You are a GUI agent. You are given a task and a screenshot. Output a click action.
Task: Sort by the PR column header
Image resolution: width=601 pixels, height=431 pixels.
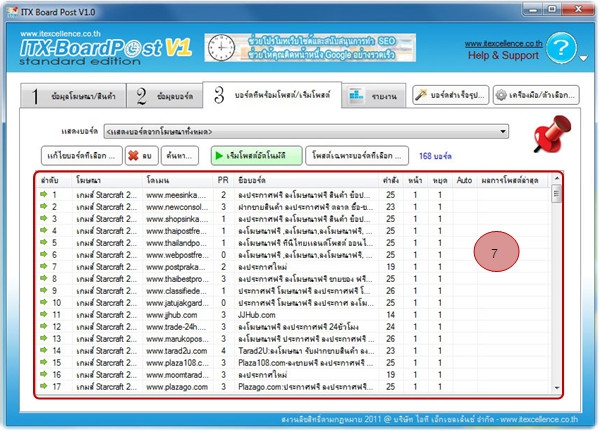tap(223, 180)
